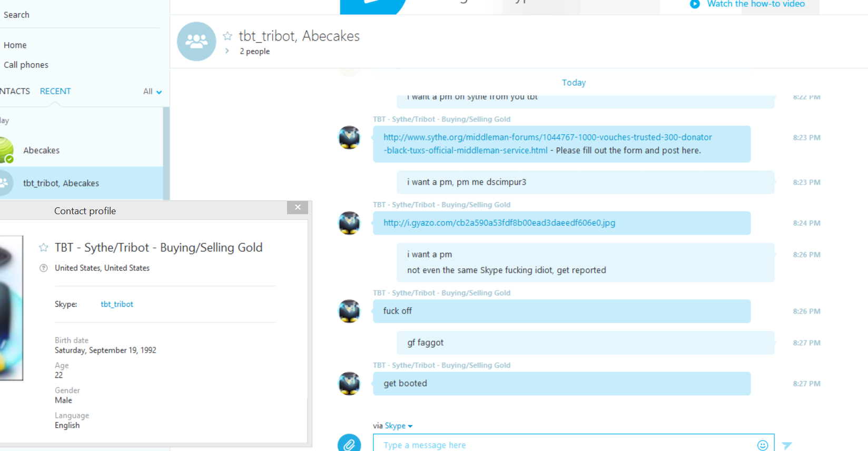
Task: Select the tbt_tribot, Abecakes conversation row
Action: pyautogui.click(x=81, y=183)
